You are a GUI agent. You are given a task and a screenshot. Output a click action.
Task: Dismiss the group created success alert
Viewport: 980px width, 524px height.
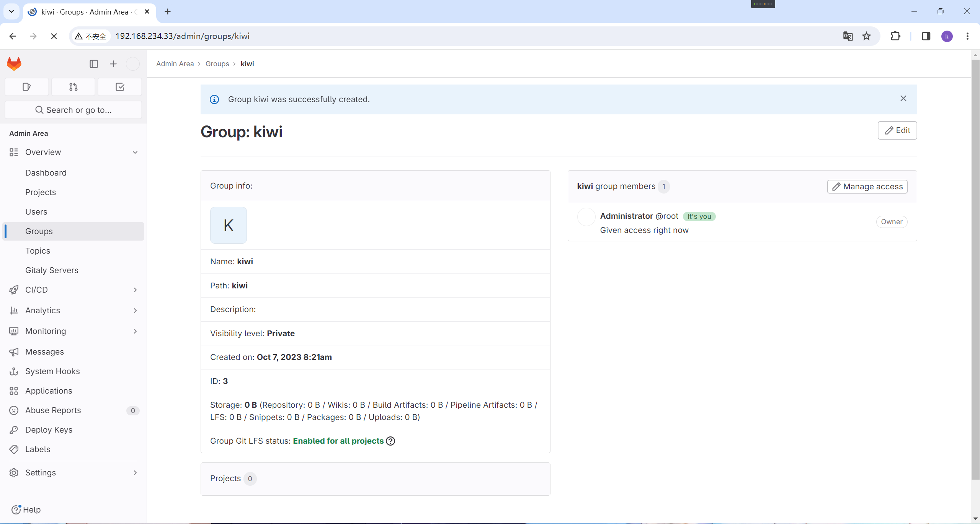tap(903, 99)
